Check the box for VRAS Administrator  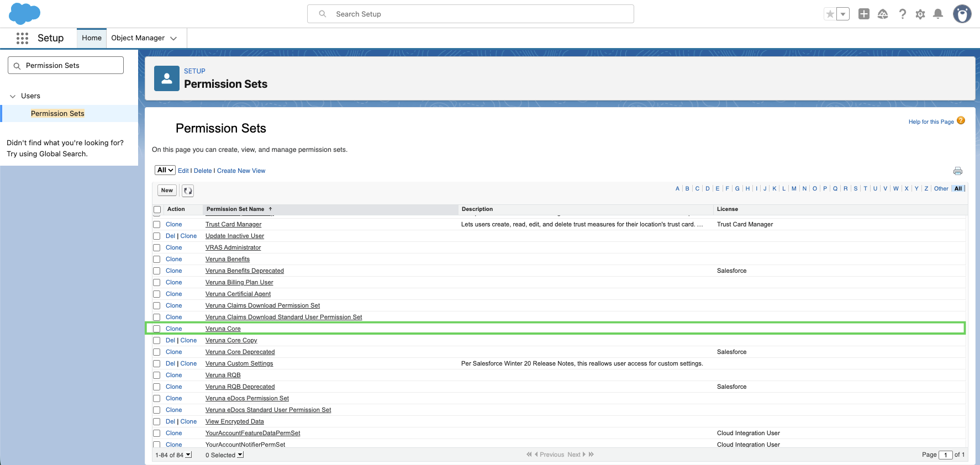(157, 248)
